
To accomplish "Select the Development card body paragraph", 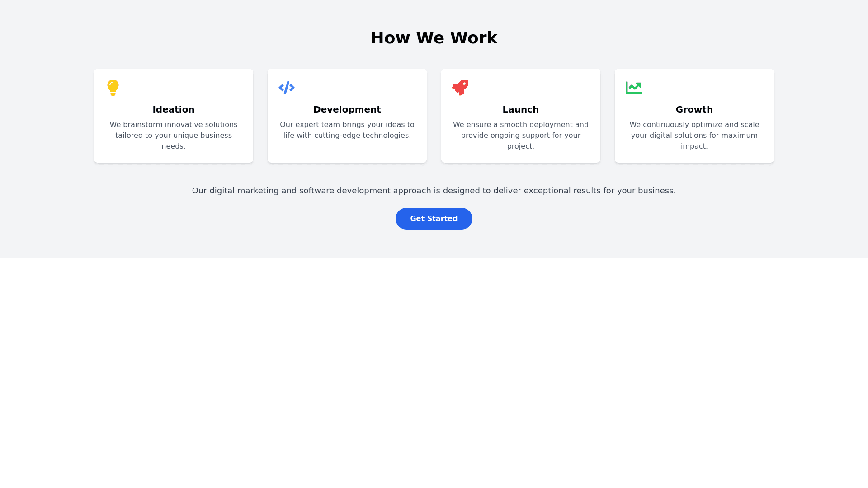I will 347,130.
